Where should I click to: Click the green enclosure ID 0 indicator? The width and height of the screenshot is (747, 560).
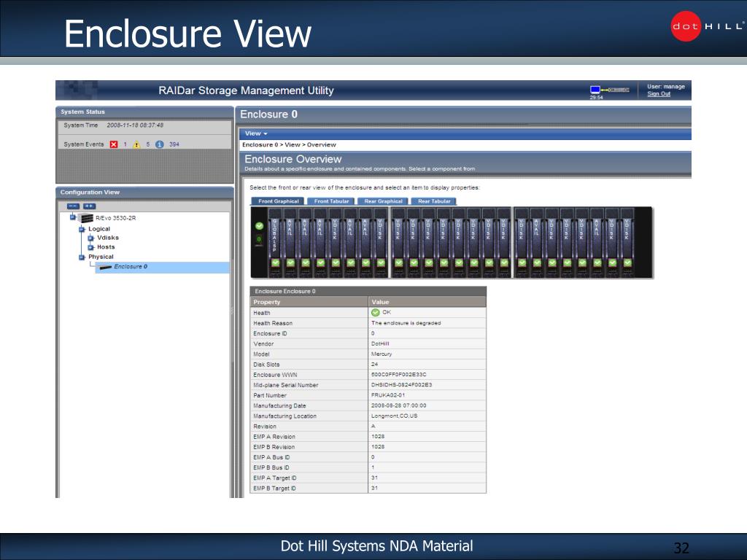coord(259,239)
